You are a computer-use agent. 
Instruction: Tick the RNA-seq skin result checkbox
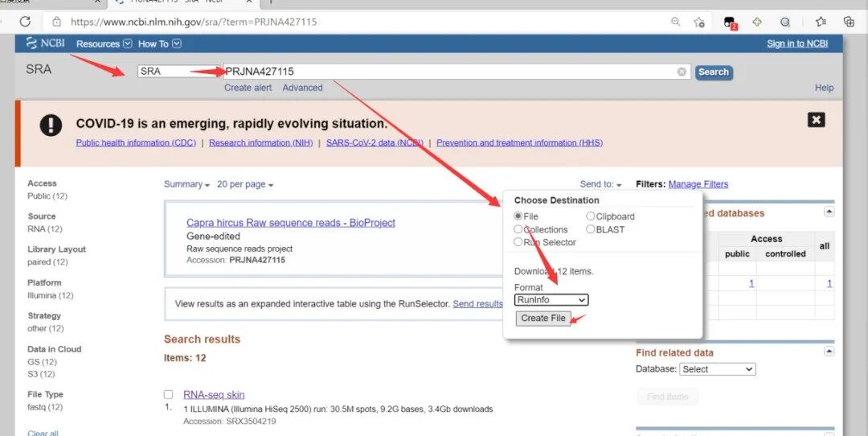tap(168, 394)
